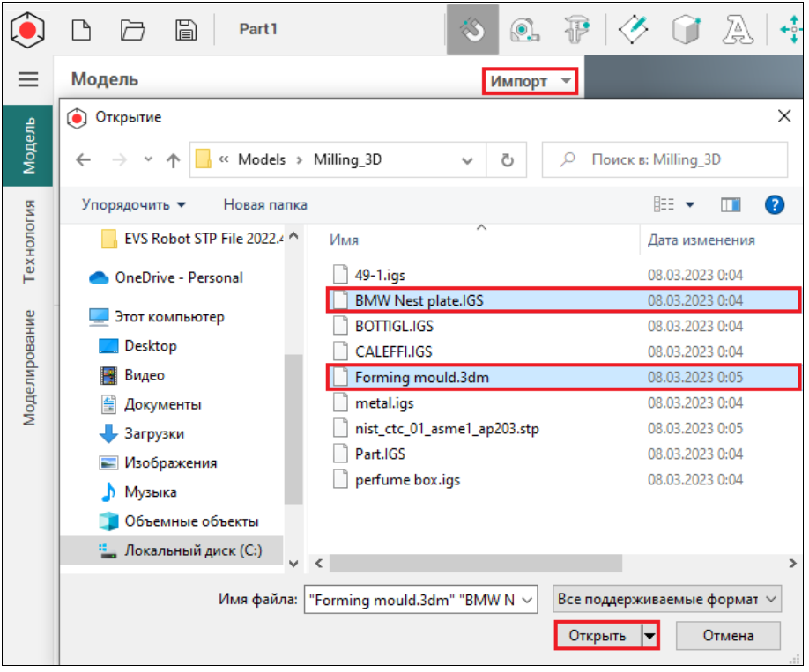Switch to the Моделирование tab
Viewport: 809px width, 672px height.
click(x=30, y=367)
